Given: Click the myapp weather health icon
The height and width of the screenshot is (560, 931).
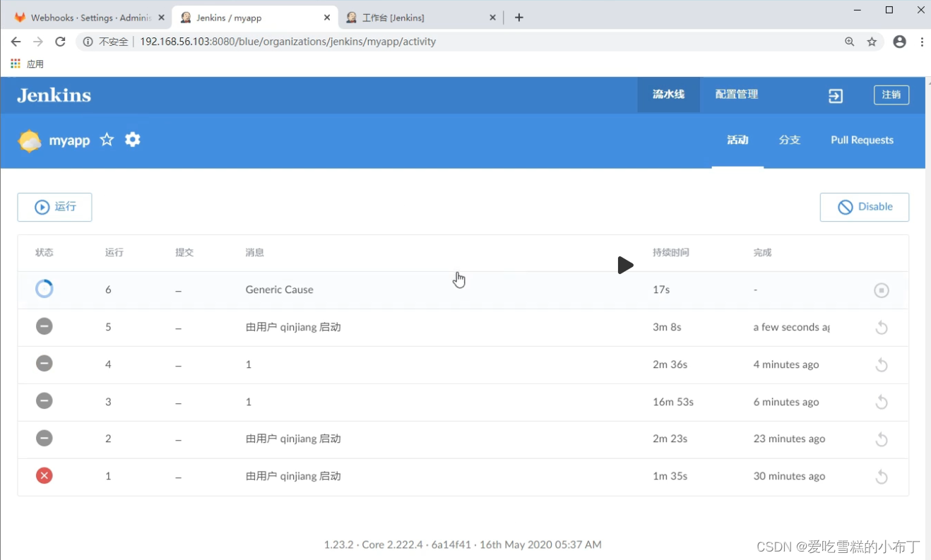Looking at the screenshot, I should click(30, 141).
